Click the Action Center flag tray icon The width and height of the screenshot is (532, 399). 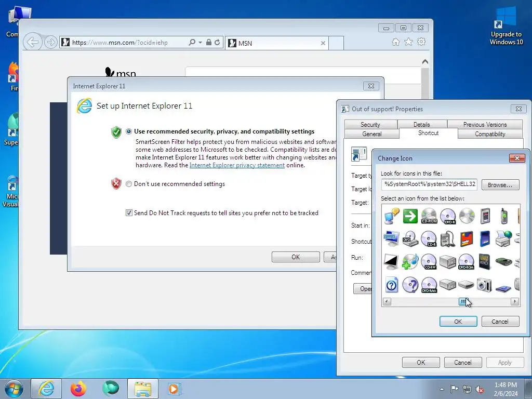454,389
